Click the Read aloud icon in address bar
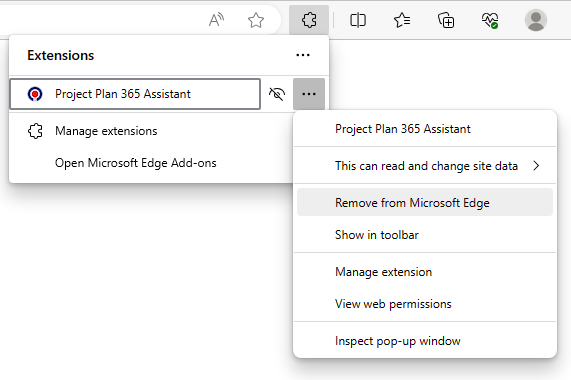Image resolution: width=571 pixels, height=380 pixels. coord(216,20)
